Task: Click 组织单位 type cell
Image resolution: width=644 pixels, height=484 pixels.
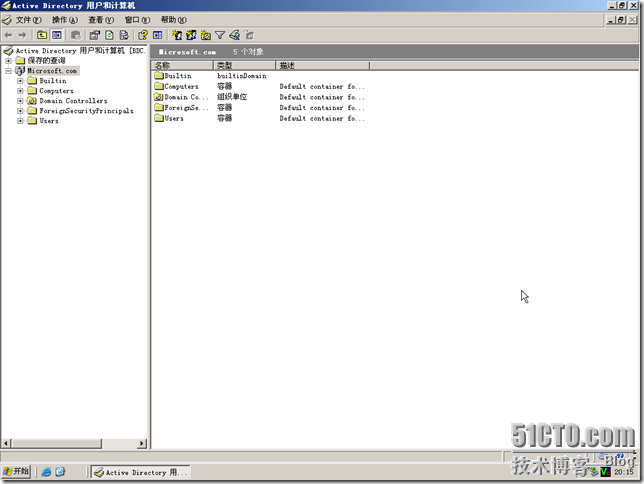Action: click(x=232, y=97)
